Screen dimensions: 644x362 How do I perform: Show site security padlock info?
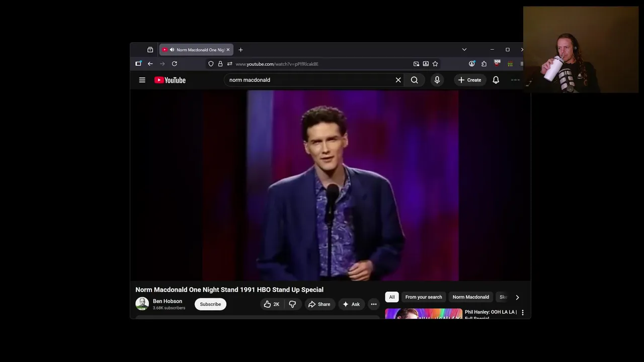pyautogui.click(x=220, y=64)
